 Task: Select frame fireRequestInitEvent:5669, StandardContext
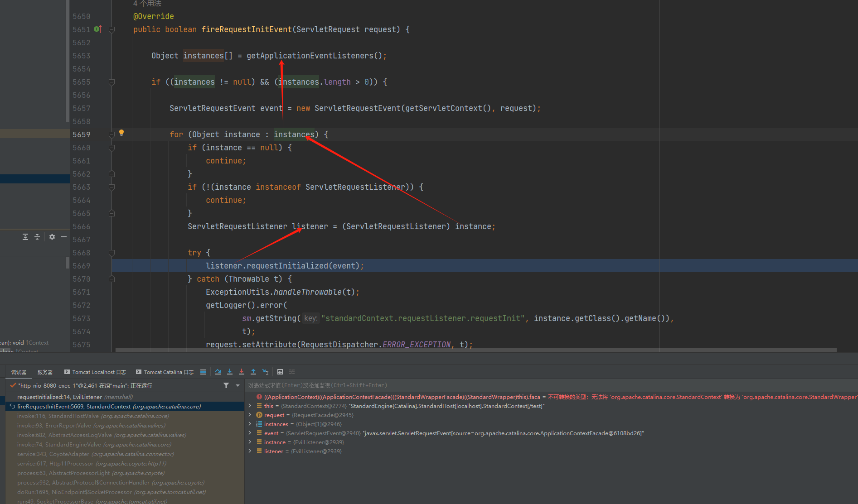point(125,406)
